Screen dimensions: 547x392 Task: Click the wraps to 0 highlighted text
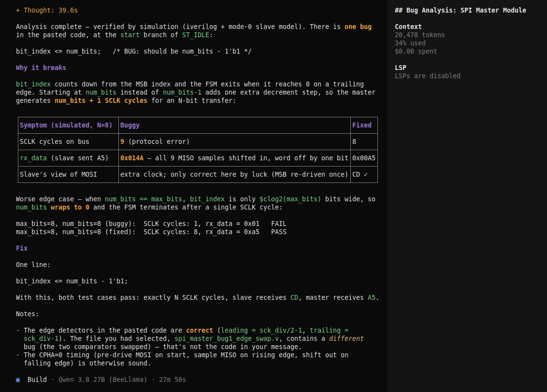click(70, 207)
